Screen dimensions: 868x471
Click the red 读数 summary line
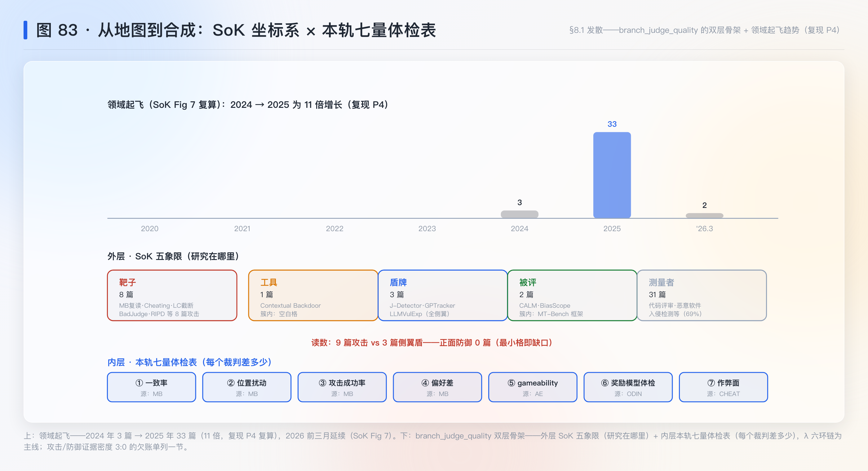point(432,343)
